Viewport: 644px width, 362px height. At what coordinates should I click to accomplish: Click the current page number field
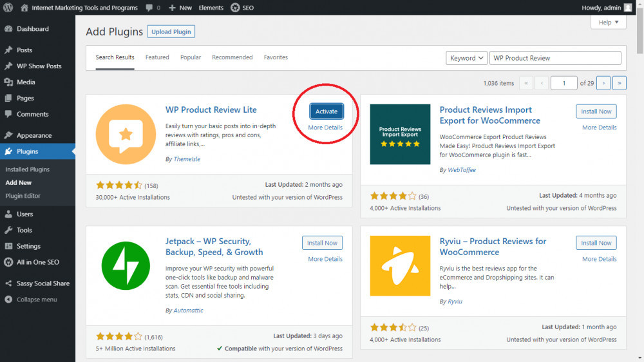pyautogui.click(x=564, y=83)
